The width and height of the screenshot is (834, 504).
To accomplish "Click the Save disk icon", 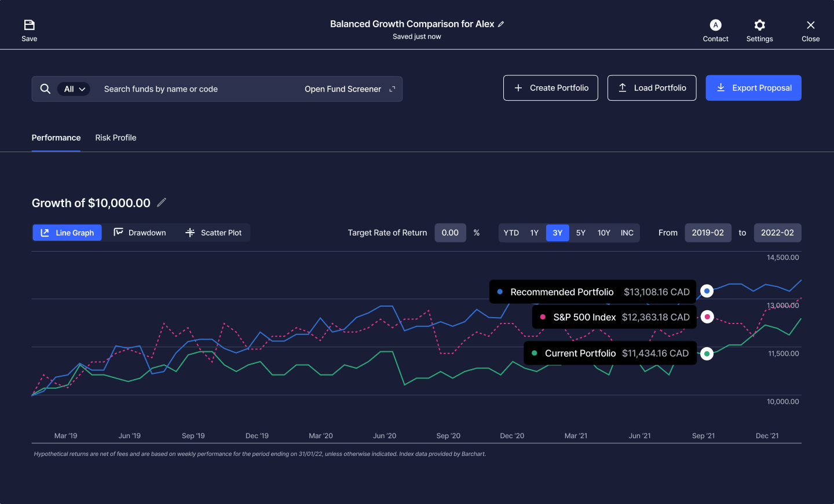I will coord(29,25).
